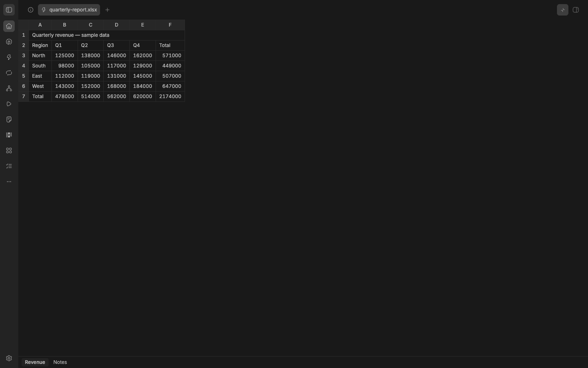Click the cell with value 138000
This screenshot has height=368, width=588.
[91, 56]
